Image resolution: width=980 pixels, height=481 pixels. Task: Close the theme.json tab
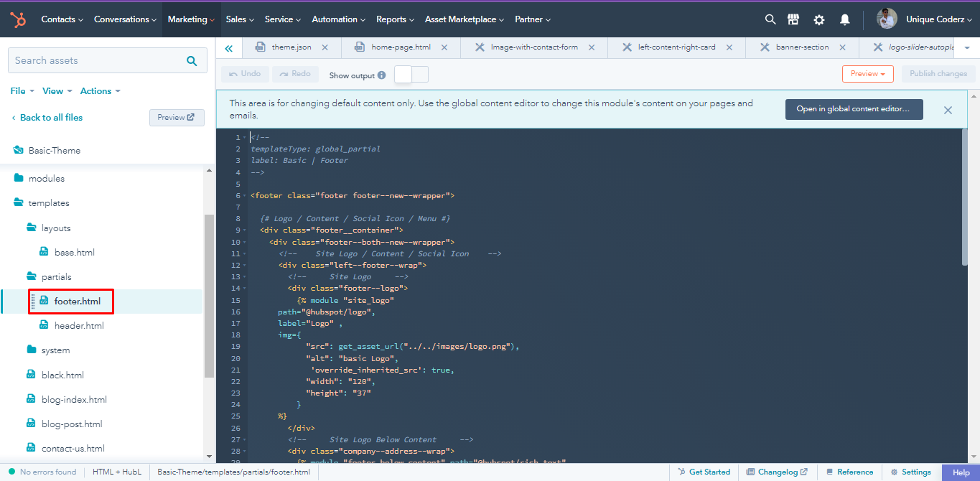(x=325, y=47)
